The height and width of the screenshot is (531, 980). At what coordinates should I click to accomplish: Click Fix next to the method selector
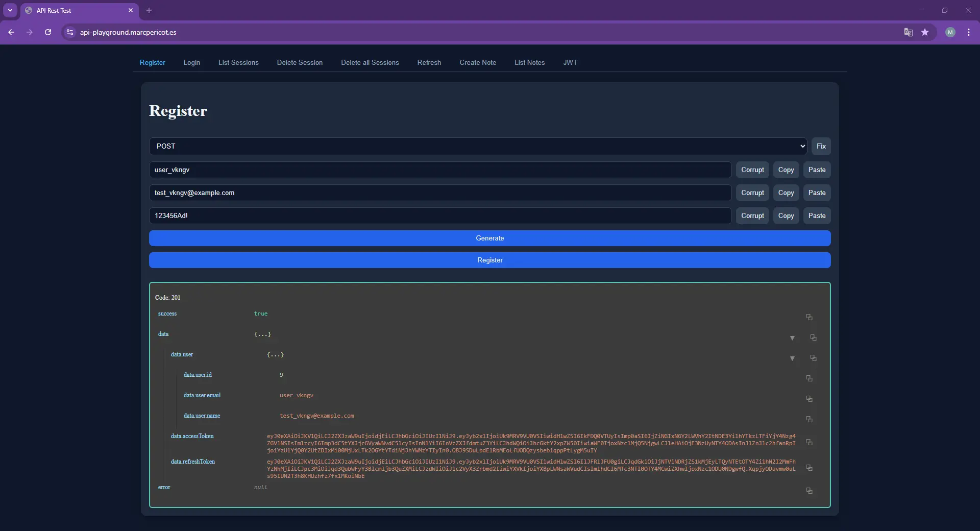820,146
